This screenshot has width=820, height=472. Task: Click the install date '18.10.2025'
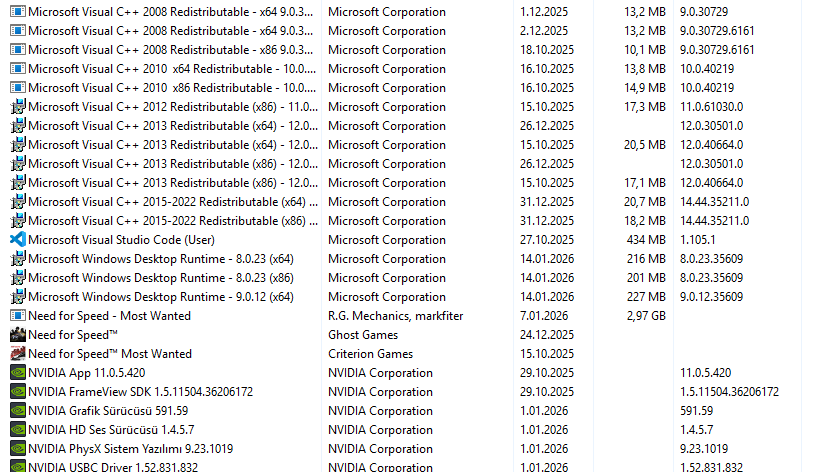(547, 50)
